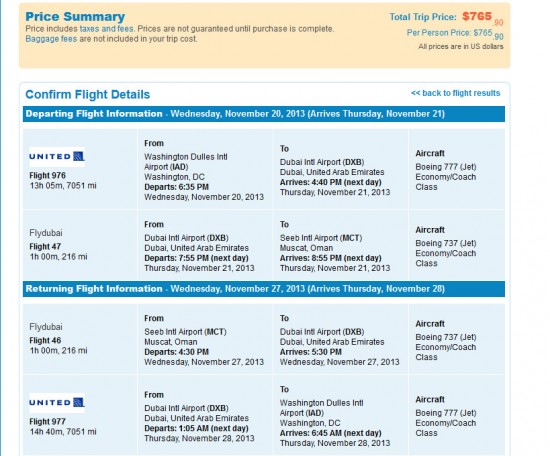Click the Flight 977 label
The height and width of the screenshot is (456, 550).
(x=47, y=422)
